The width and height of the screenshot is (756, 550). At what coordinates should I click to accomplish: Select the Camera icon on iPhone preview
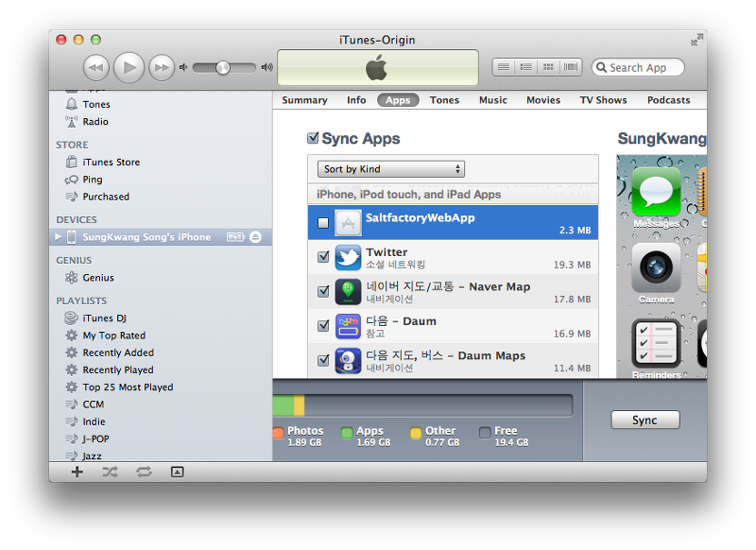[656, 267]
